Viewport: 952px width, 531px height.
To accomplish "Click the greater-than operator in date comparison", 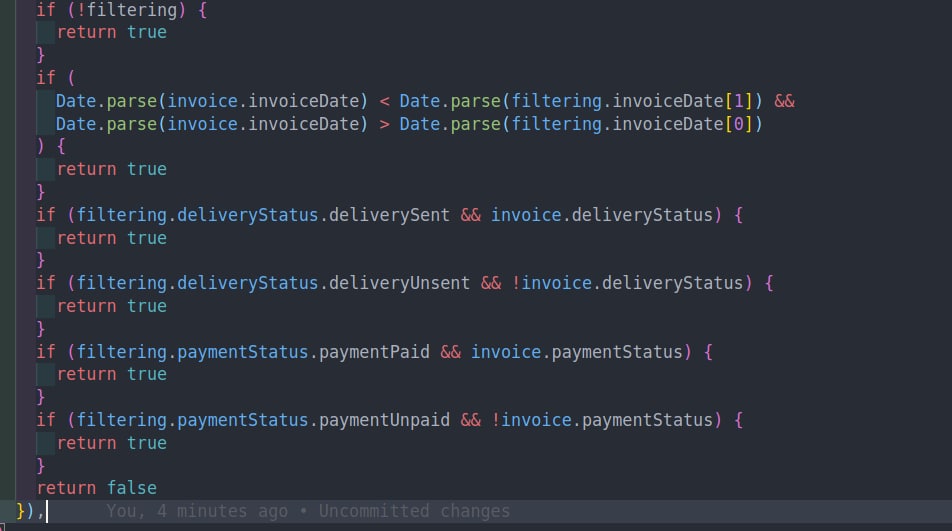I will click(x=384, y=124).
